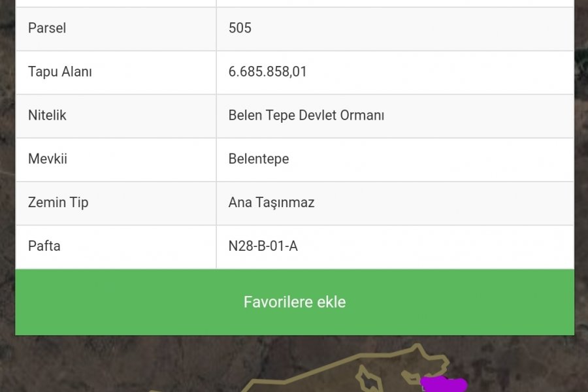This screenshot has width=588, height=392.
Task: Click the Tapu Alanı label
Action: tap(60, 72)
